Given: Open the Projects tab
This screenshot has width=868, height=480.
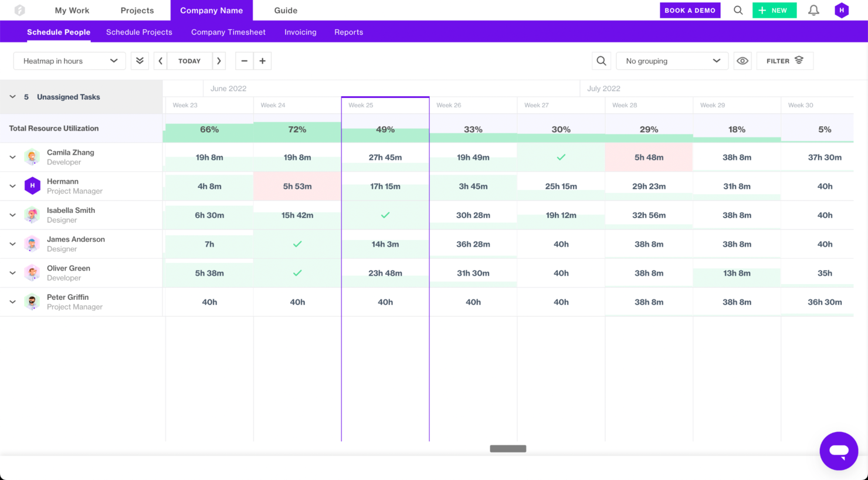Looking at the screenshot, I should click(x=137, y=10).
